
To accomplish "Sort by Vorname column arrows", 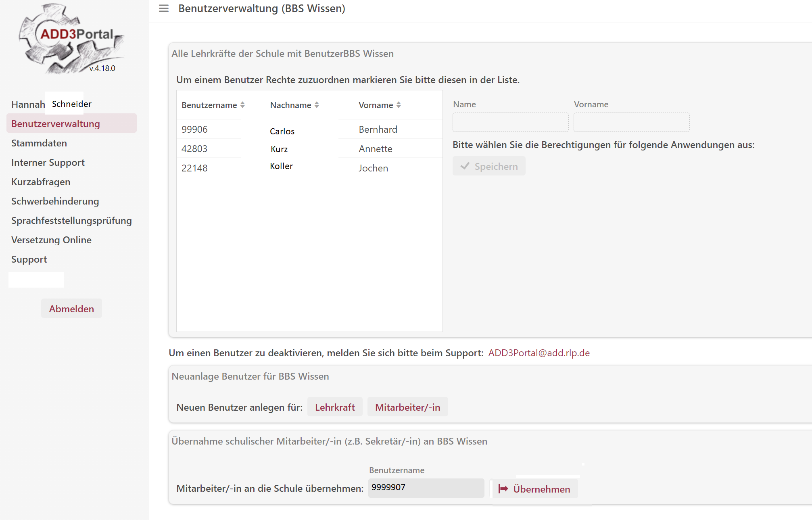I will [399, 105].
